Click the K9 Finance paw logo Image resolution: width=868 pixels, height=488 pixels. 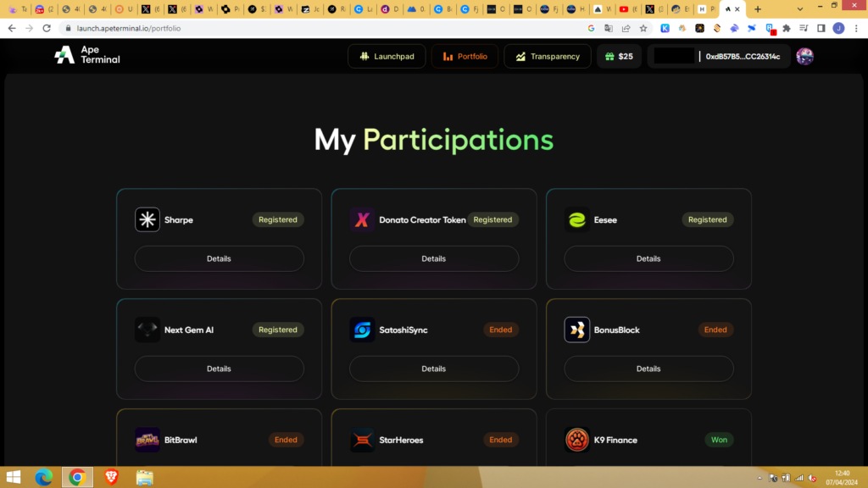click(x=576, y=440)
